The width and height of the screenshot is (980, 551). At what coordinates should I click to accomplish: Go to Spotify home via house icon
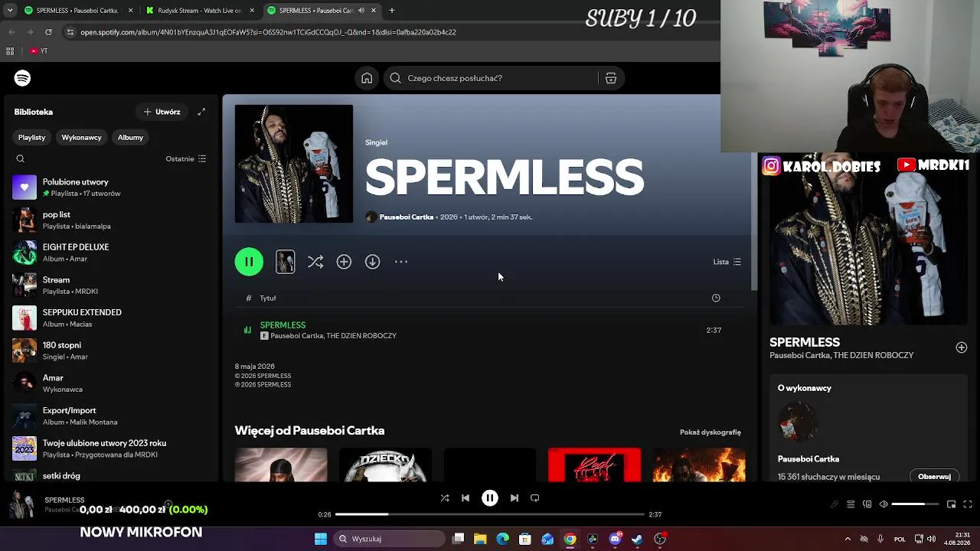click(367, 78)
